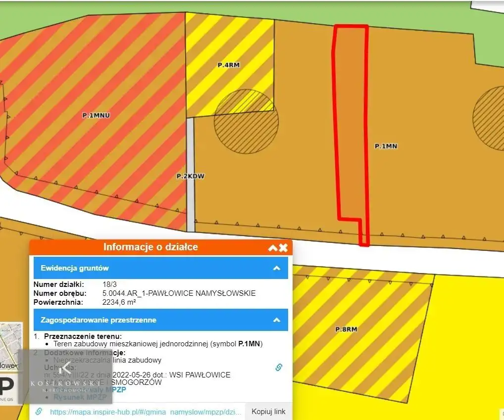This screenshot has width=504, height=420.
Task: Click the P.4RM zone label
Action: (x=229, y=65)
